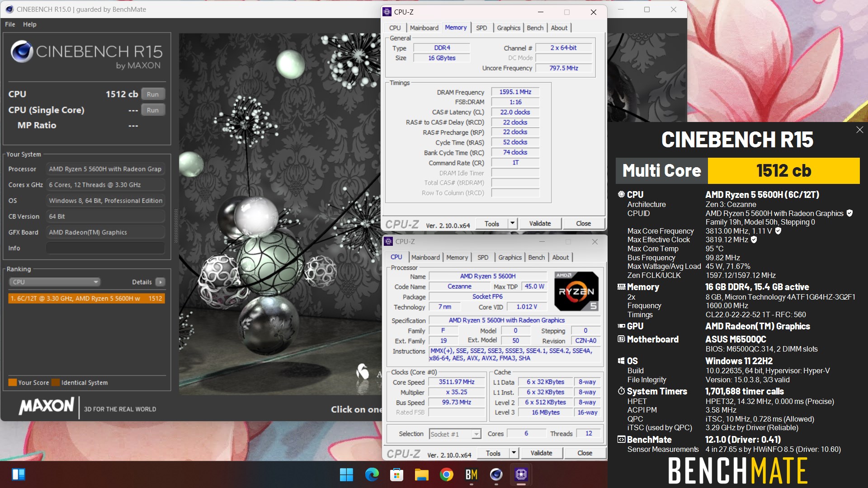Run the CPU multi-core benchmark

click(153, 94)
